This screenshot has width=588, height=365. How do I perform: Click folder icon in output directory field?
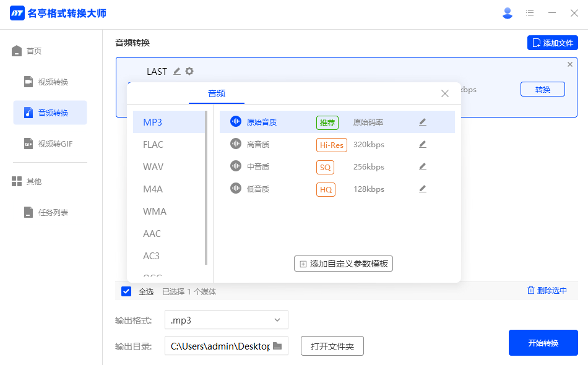coord(277,346)
